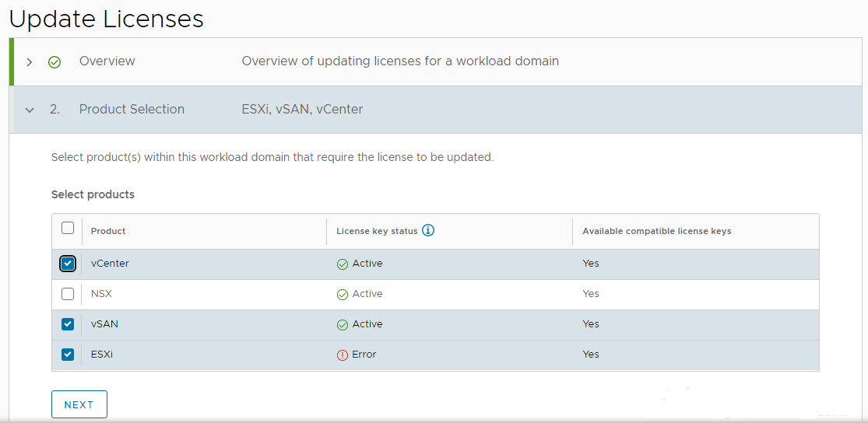Click the license key status info icon

[x=428, y=230]
